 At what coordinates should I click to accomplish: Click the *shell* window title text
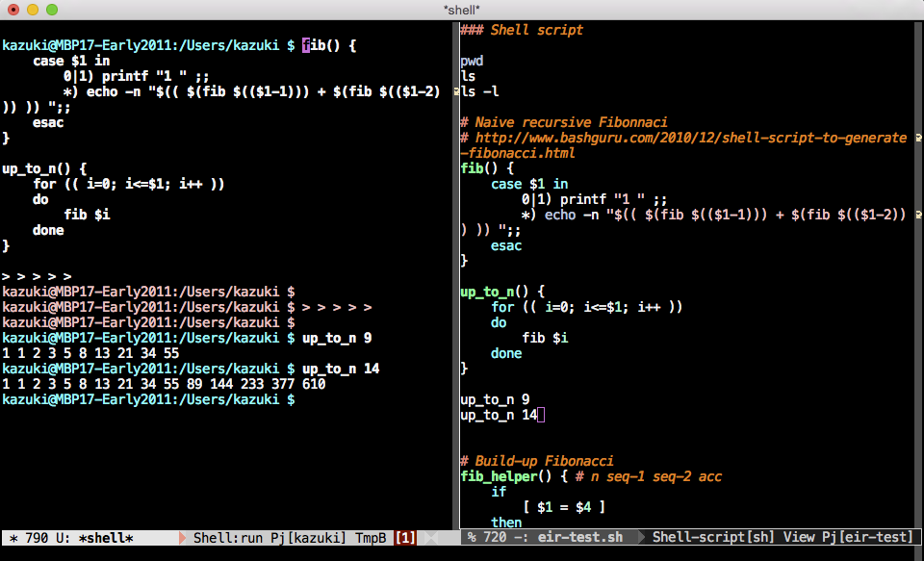(x=461, y=10)
